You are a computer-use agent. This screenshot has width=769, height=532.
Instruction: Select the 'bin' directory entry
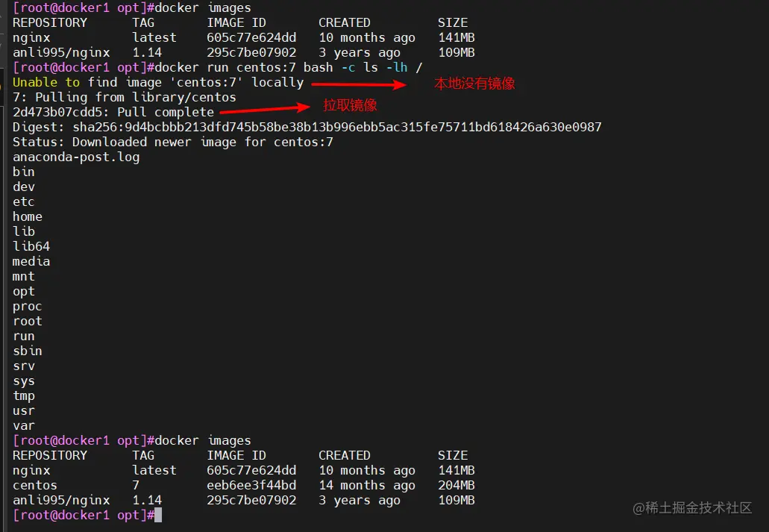click(x=24, y=172)
